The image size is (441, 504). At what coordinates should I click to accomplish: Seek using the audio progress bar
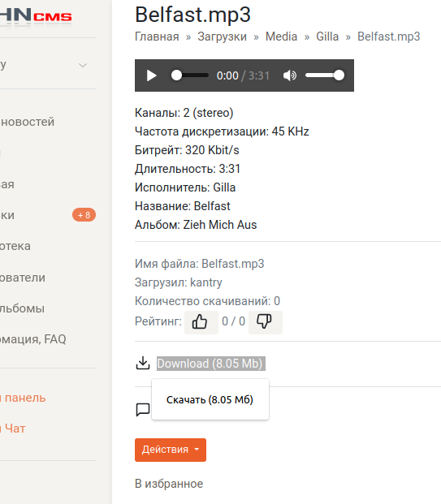point(190,75)
